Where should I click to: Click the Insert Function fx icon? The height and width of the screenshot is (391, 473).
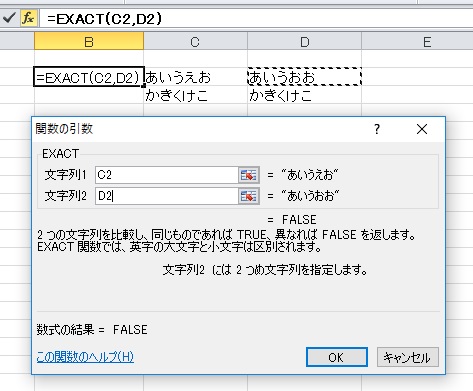28,18
